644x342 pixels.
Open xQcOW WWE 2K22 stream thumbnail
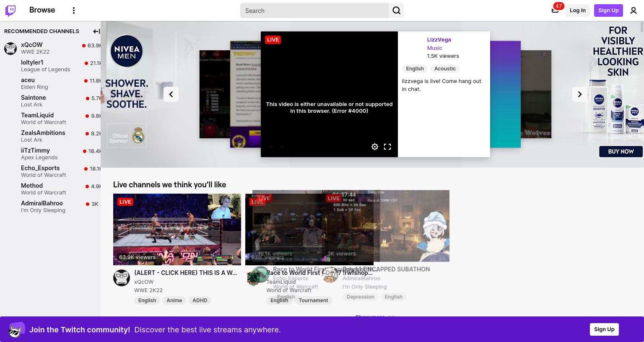click(177, 229)
